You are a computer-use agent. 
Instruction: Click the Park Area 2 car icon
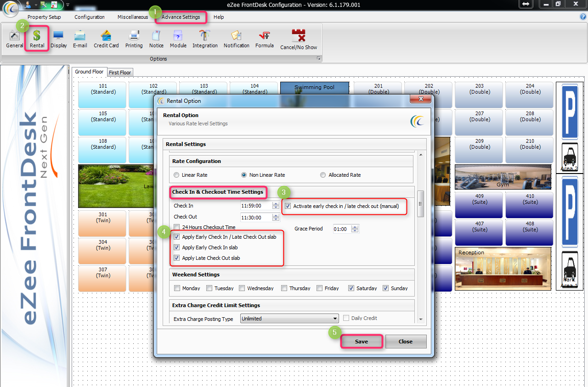click(570, 157)
